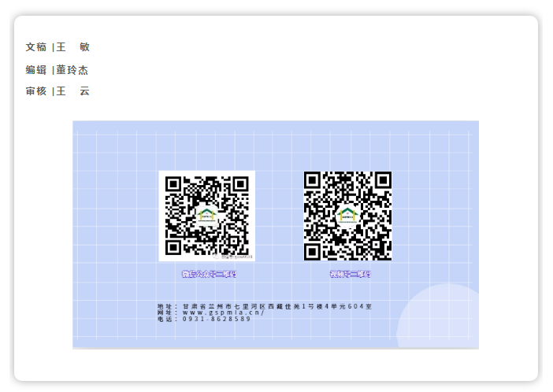Viewport: 553px width, 392px height.
Task: Click the 微信公众号二维码 caption
Action: coord(209,274)
